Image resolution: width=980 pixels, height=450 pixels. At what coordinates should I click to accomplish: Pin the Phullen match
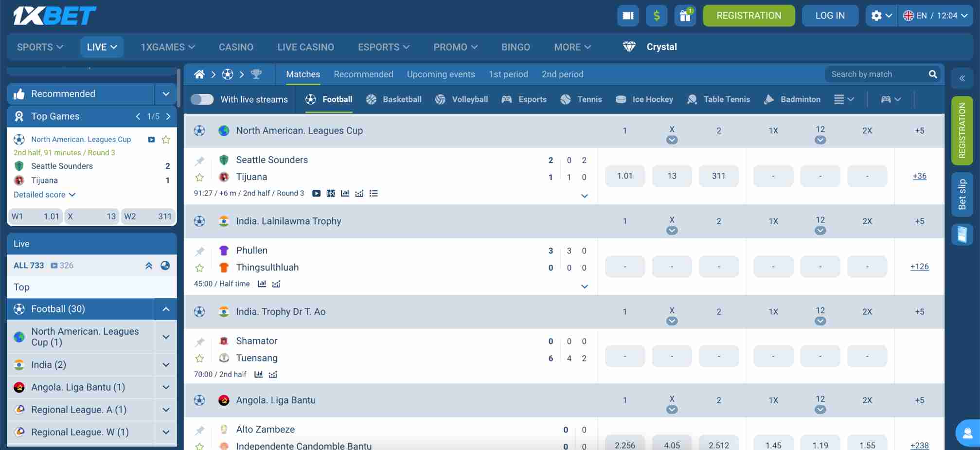tap(200, 251)
